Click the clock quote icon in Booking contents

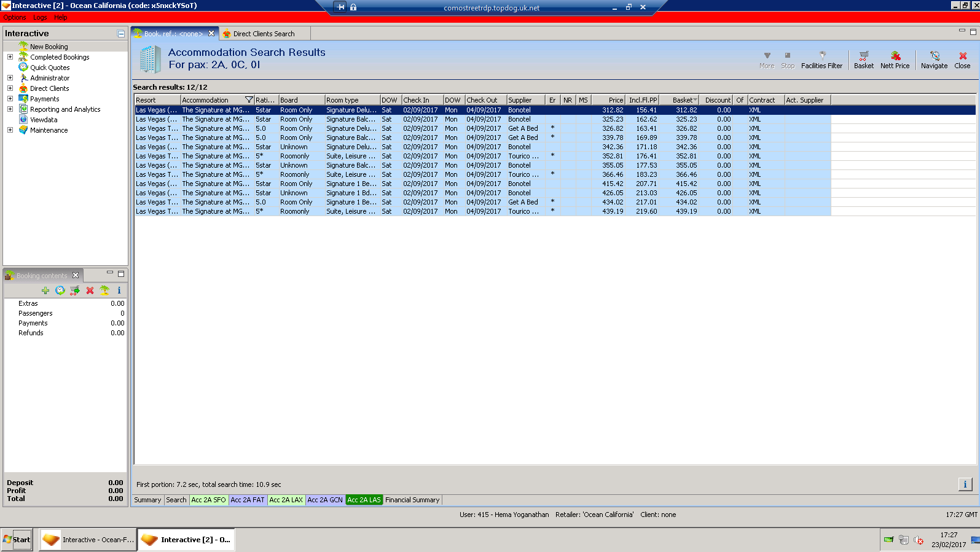[60, 290]
